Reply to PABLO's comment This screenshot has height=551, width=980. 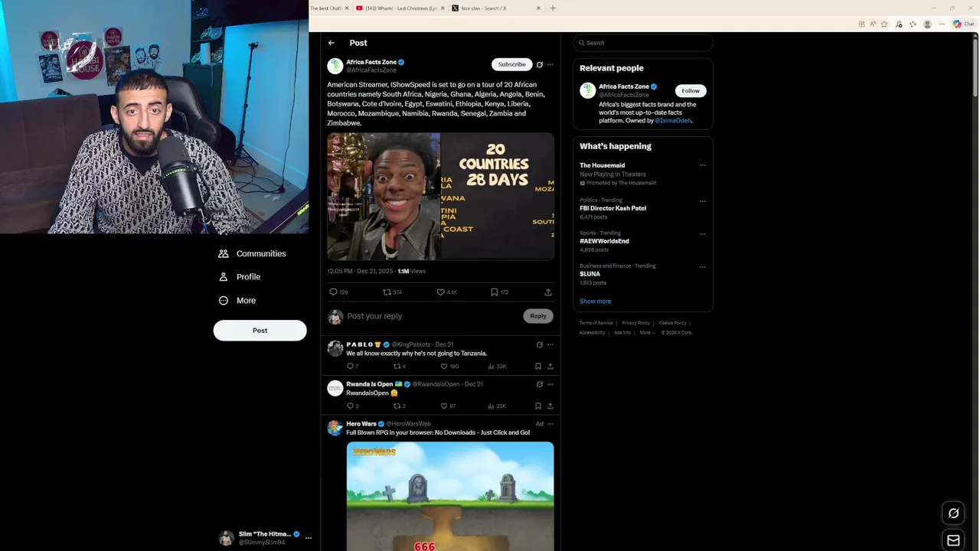(x=350, y=367)
